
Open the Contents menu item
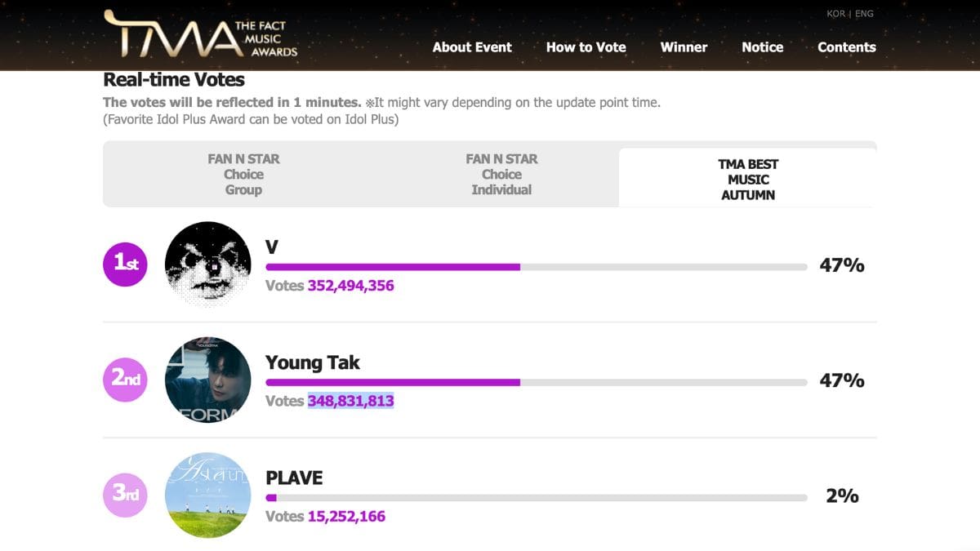click(846, 47)
